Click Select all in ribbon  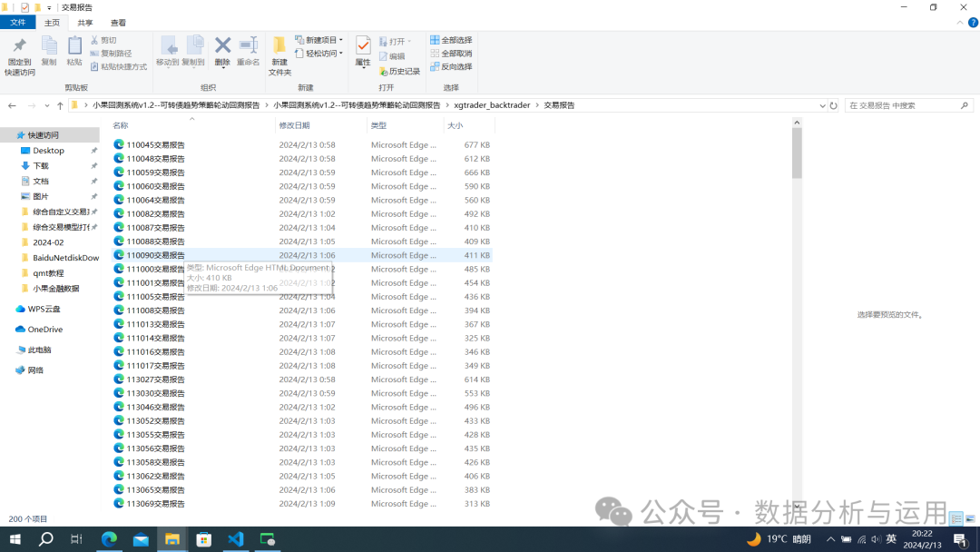click(451, 40)
